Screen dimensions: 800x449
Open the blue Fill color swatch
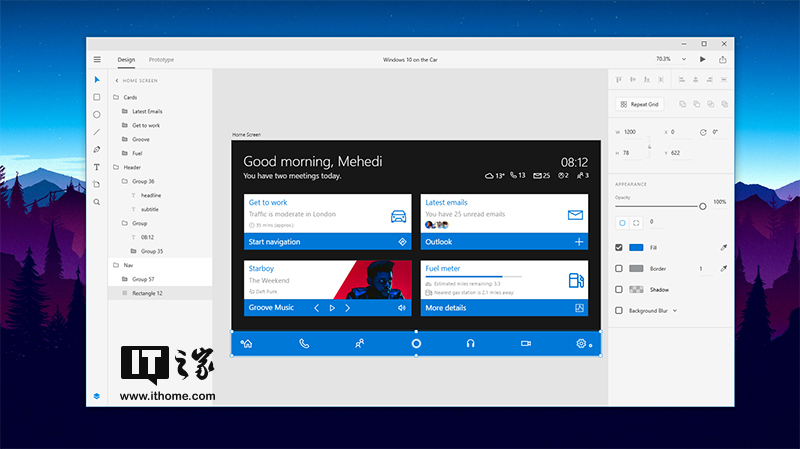point(636,247)
